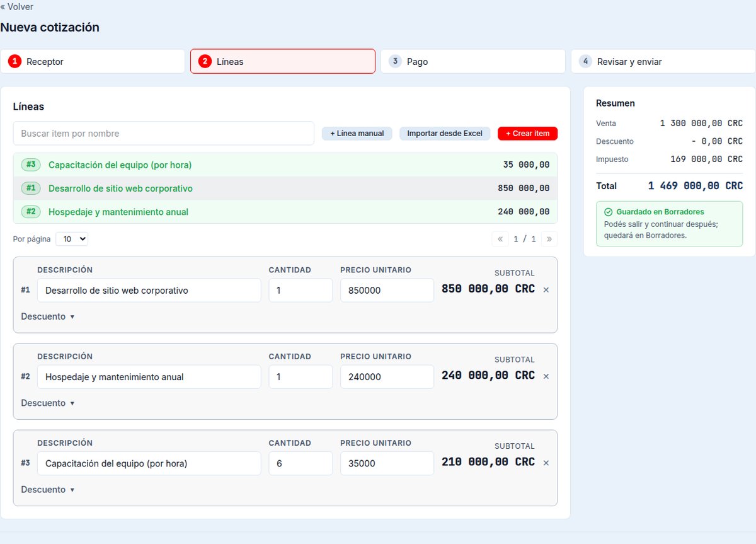Click Importar desde Excel button
The width and height of the screenshot is (756, 544).
pyautogui.click(x=445, y=134)
